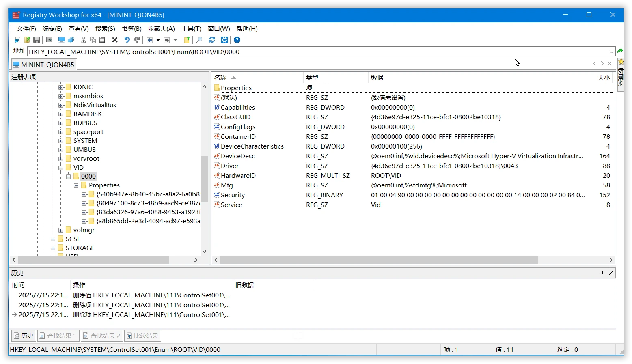Take a registry snapshot with the camera icon
The width and height of the screenshot is (632, 364).
click(49, 39)
